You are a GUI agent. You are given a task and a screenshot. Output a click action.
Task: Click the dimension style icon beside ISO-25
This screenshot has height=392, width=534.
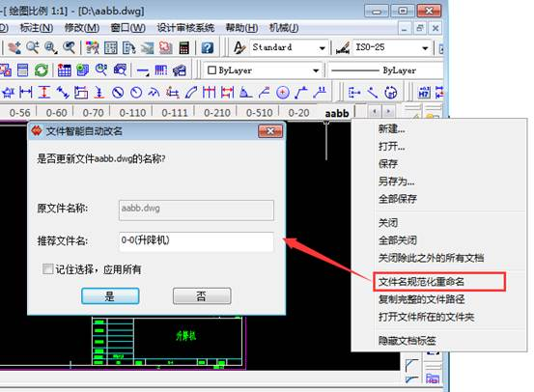coord(343,47)
